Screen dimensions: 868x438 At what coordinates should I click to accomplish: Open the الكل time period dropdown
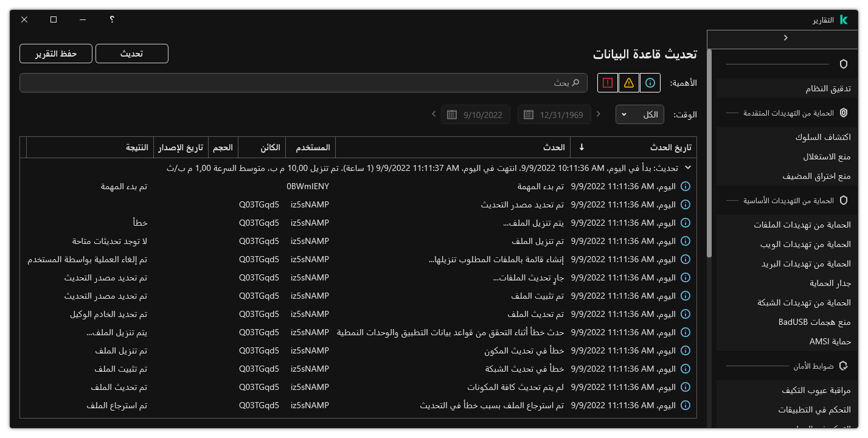point(639,114)
